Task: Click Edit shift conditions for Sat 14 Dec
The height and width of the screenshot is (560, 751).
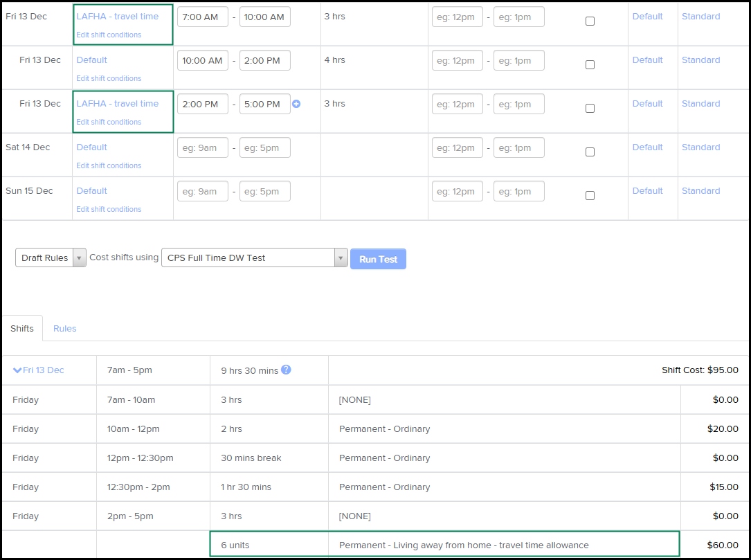Action: (109, 165)
